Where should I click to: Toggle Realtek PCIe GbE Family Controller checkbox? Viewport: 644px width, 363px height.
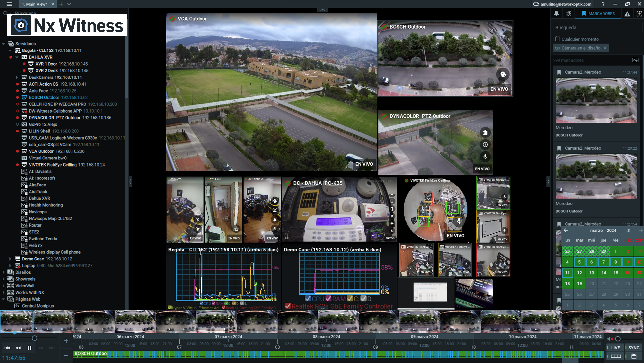(x=288, y=306)
